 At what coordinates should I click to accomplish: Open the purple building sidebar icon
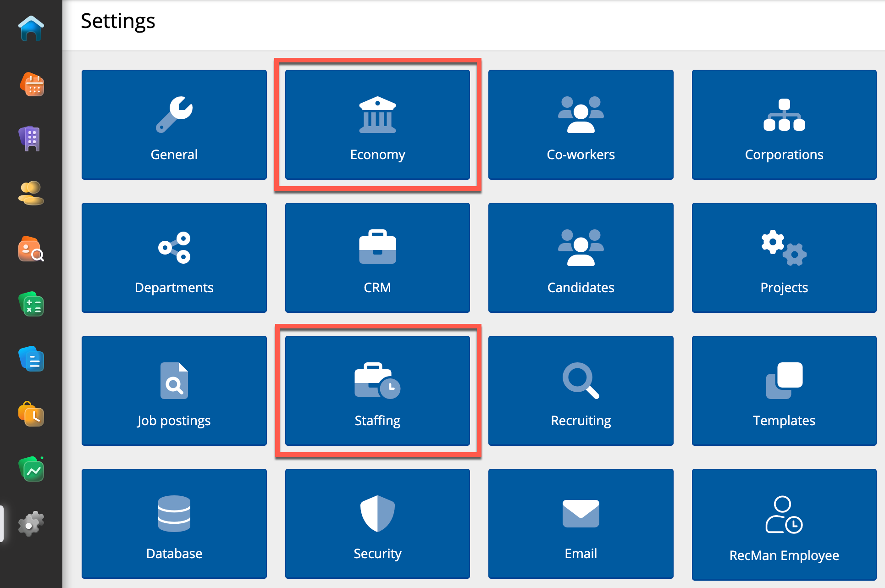(x=31, y=139)
